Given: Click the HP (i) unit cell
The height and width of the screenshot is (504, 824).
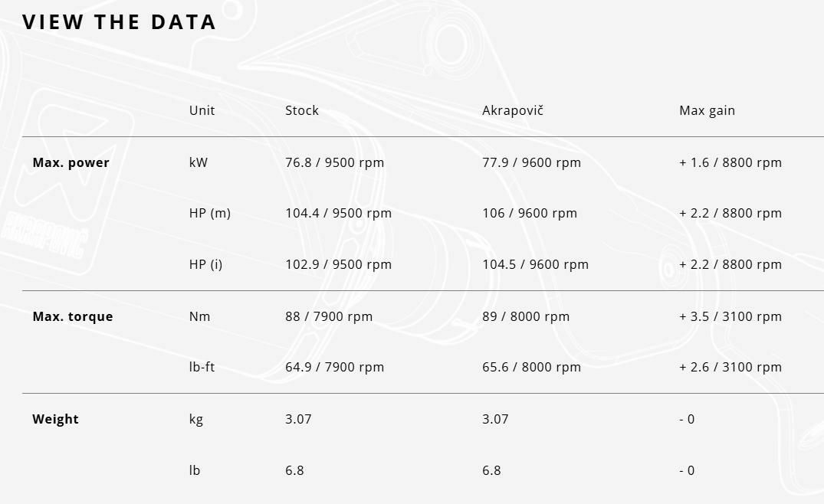Looking at the screenshot, I should point(205,264).
